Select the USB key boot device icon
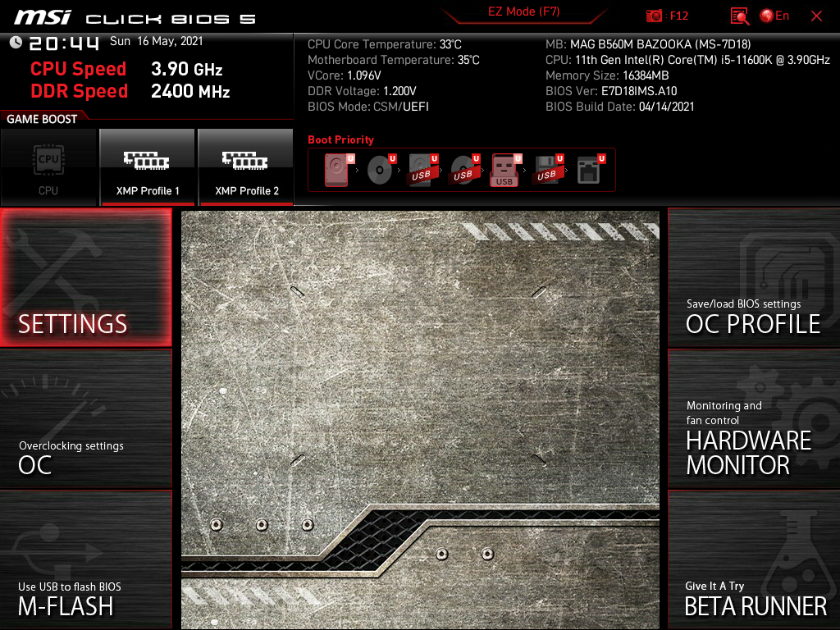Viewport: 840px width, 630px height. click(505, 171)
